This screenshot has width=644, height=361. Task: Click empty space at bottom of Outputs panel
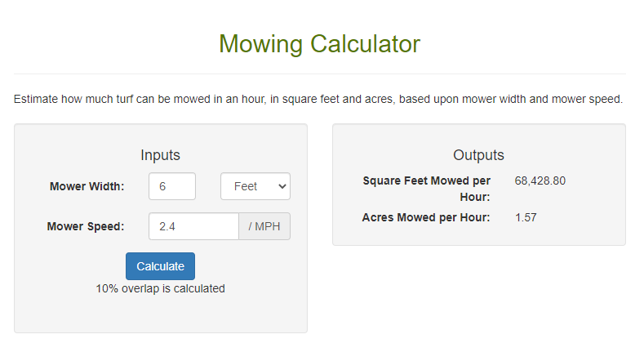(x=478, y=235)
